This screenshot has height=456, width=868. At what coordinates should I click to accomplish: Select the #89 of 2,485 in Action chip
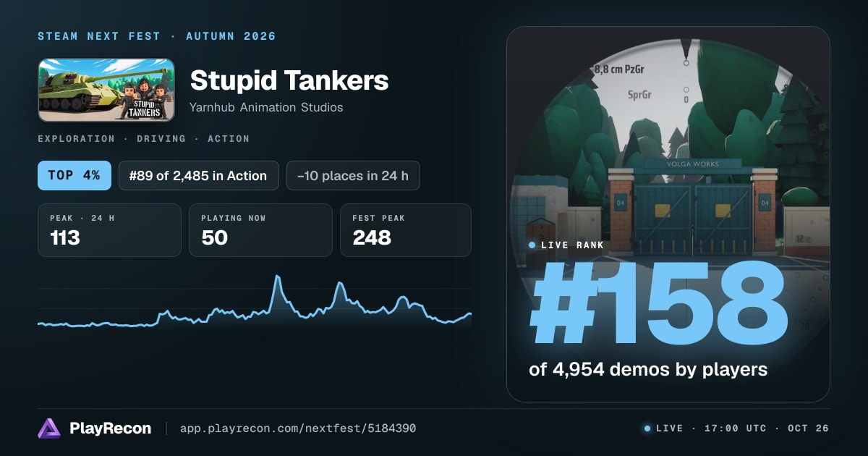click(x=199, y=176)
